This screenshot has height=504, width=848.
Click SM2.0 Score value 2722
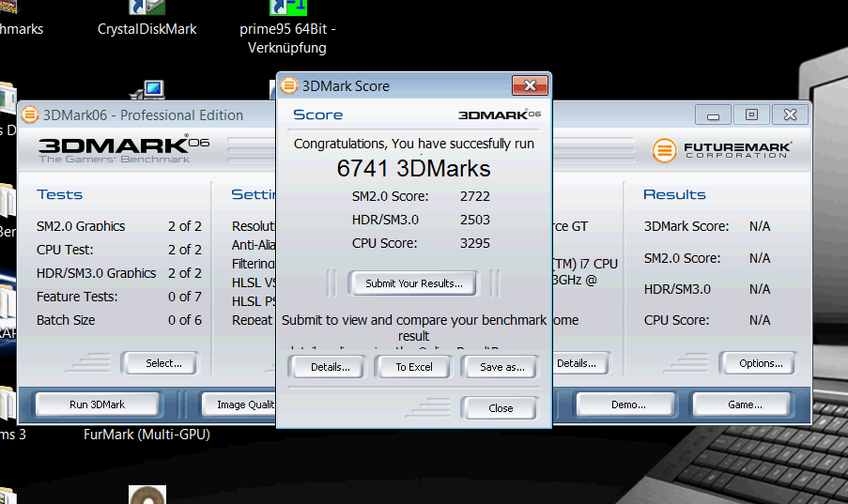click(475, 196)
